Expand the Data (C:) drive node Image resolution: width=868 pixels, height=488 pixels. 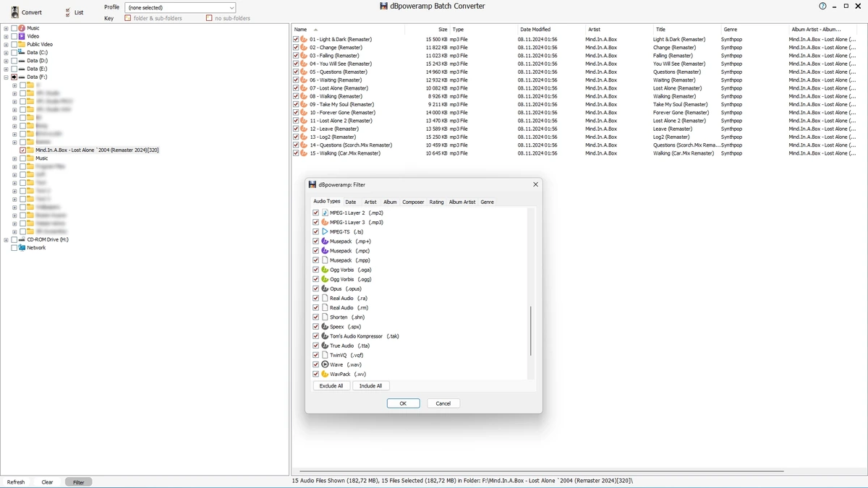pos(6,53)
